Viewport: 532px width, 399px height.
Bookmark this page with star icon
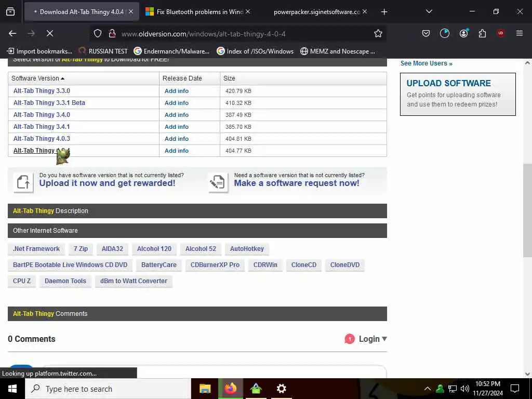click(x=378, y=33)
